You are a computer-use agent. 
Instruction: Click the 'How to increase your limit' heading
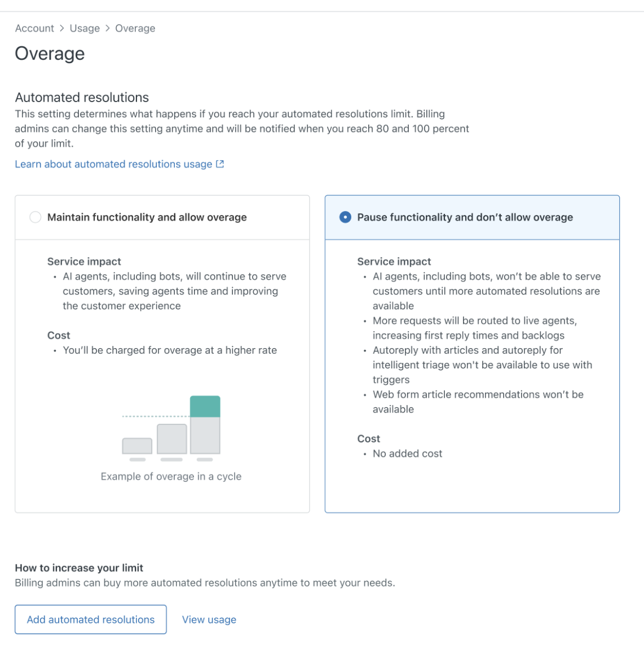[79, 568]
